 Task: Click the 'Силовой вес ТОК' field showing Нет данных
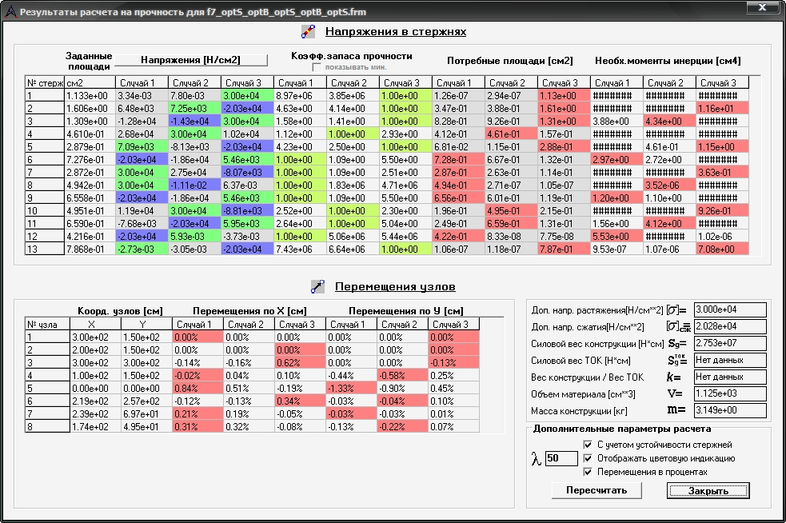pyautogui.click(x=730, y=360)
